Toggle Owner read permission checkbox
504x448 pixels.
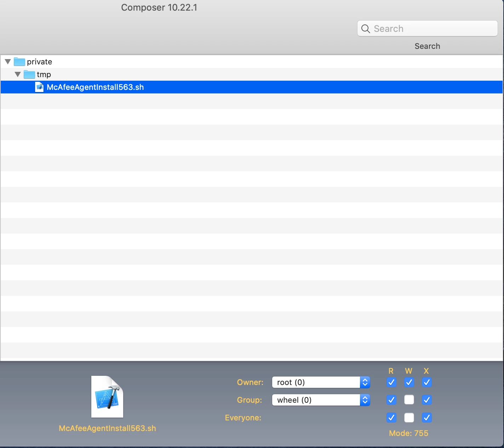pos(391,382)
